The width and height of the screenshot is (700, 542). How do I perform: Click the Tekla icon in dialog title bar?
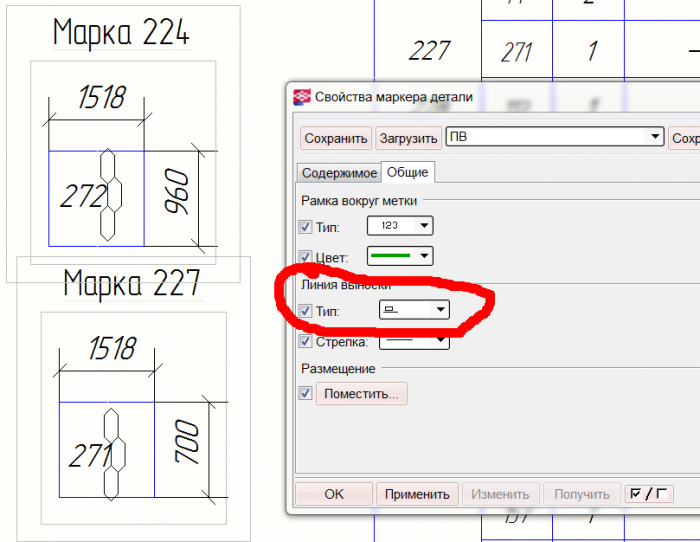point(301,96)
